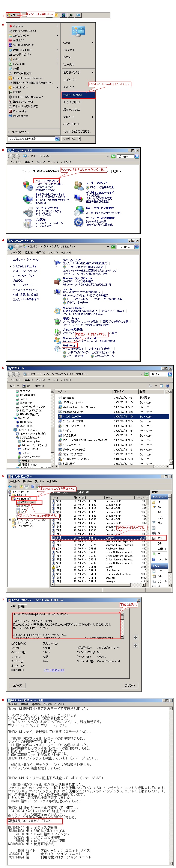Click コントロール パネル ホーム in the sidebar

click(x=26, y=259)
